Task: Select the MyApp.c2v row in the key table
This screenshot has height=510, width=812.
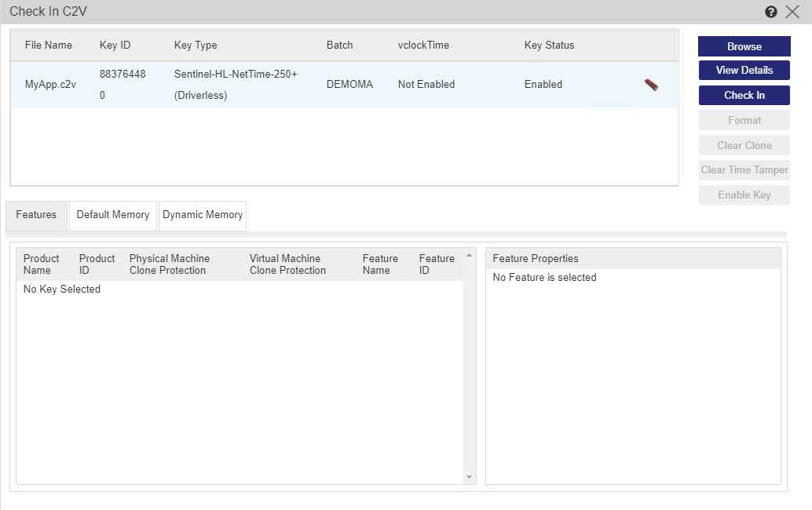Action: pyautogui.click(x=314, y=84)
